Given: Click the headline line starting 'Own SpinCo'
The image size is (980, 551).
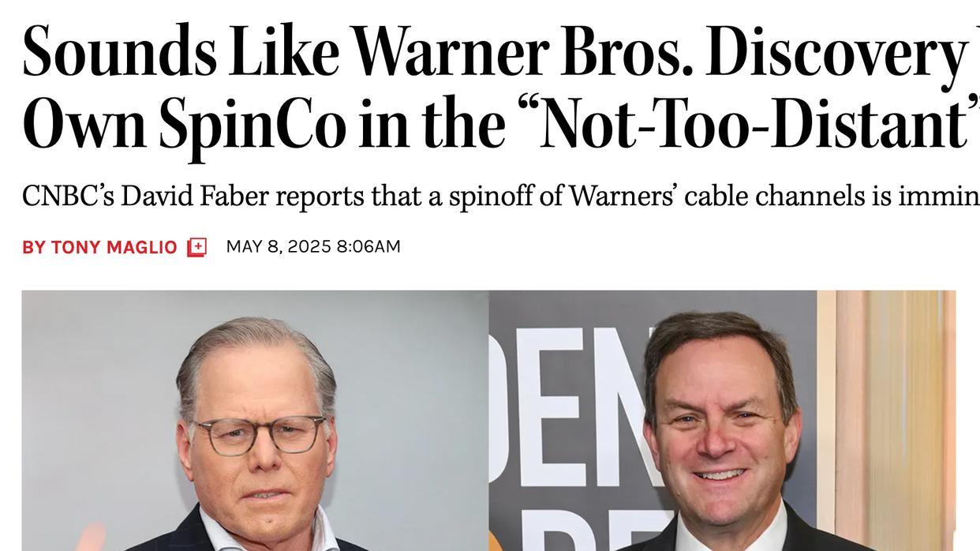Looking at the screenshot, I should pos(489,124).
